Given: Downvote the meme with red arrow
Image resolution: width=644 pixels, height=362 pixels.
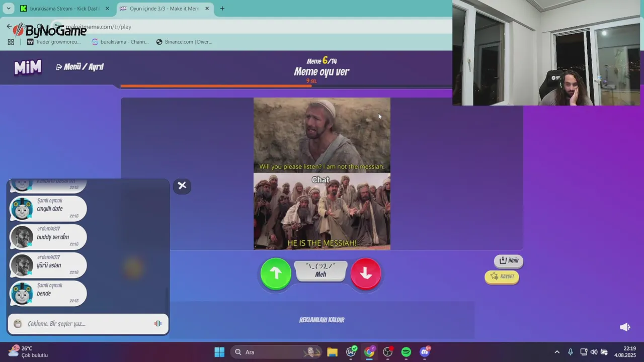Looking at the screenshot, I should [x=366, y=274].
